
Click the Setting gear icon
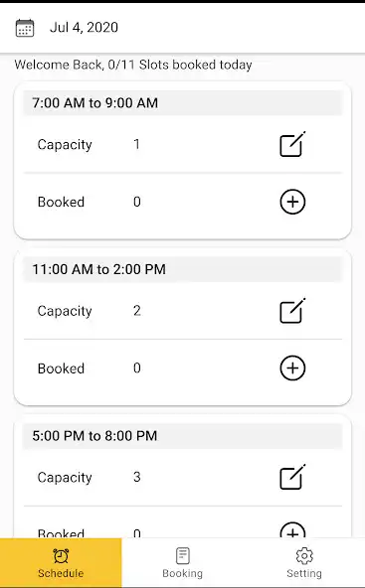tap(304, 556)
